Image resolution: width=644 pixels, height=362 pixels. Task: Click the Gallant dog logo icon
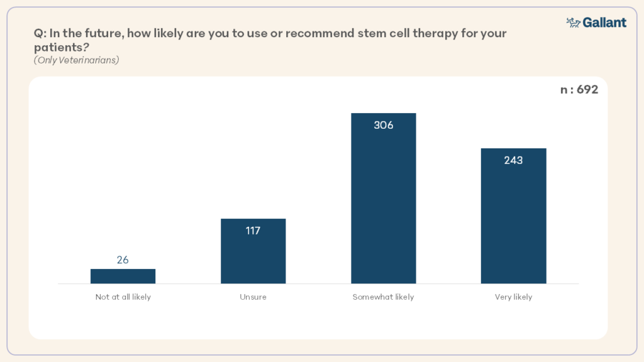[x=573, y=23]
